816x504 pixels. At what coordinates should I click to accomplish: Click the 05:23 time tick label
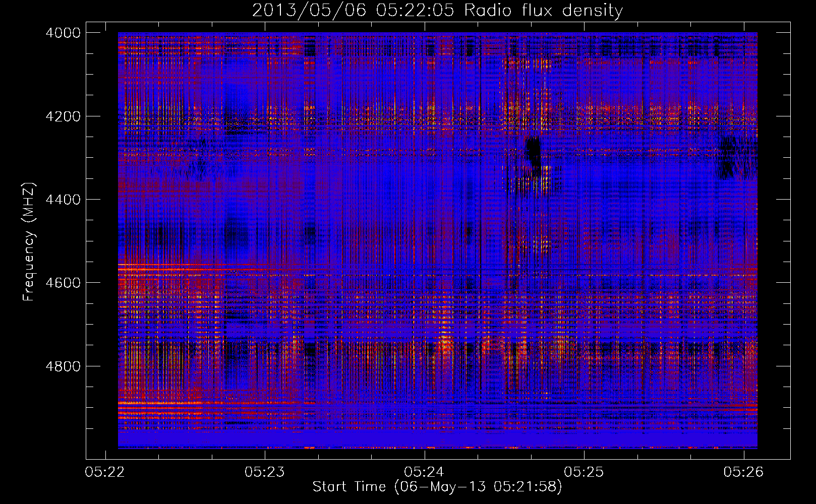(265, 472)
